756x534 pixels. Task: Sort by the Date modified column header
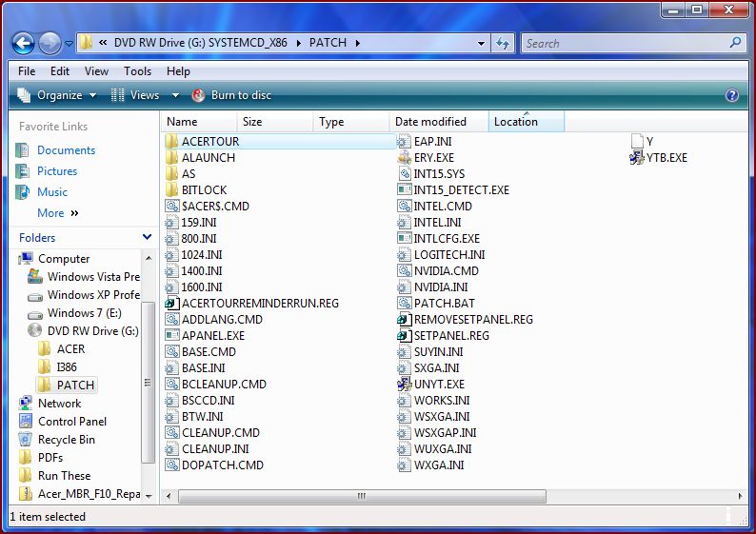pos(439,122)
